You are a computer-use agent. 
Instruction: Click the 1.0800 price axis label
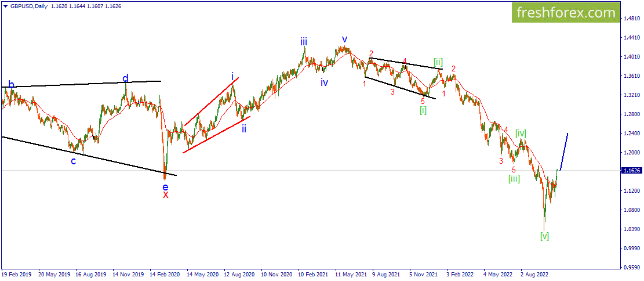632,210
